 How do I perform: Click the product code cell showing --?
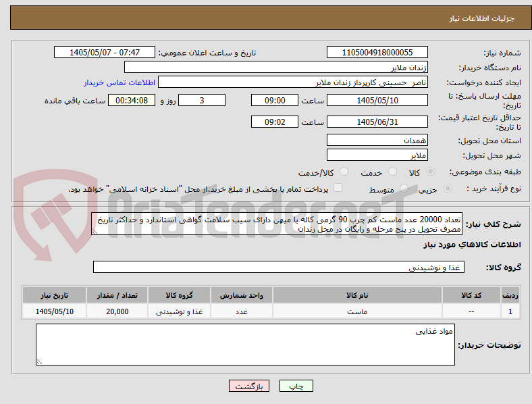[x=471, y=311]
